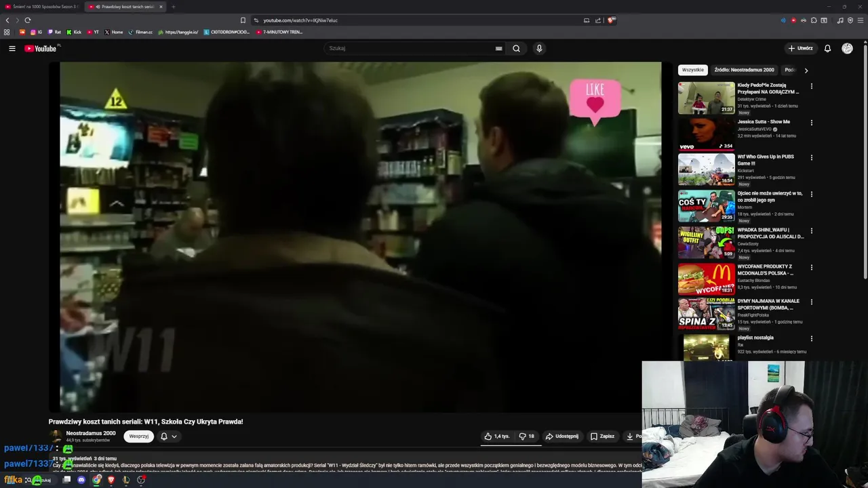Open the Kick bookmark

[74, 32]
